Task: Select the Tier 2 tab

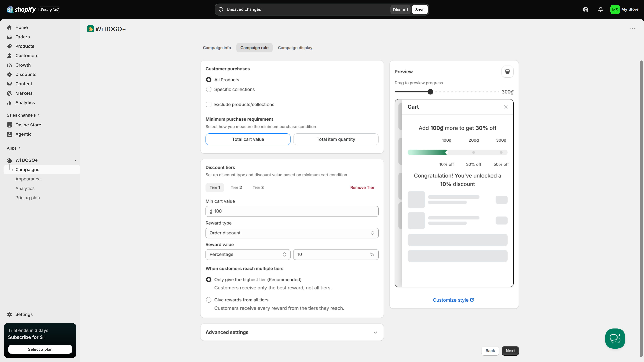Action: point(236,188)
